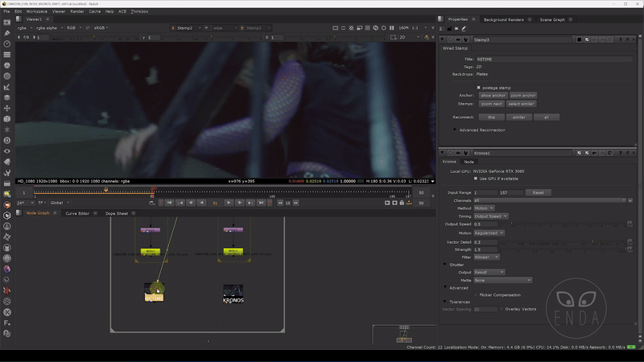Enable Flicker Compensation checkbox
Viewport: 644px width, 362px height.
pos(477,294)
